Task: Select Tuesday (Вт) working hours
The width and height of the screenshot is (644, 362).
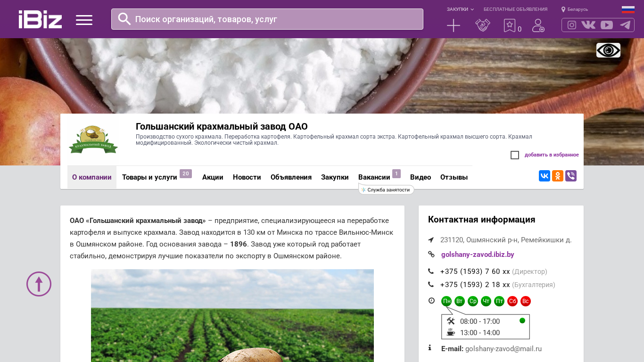Action: pos(460,301)
